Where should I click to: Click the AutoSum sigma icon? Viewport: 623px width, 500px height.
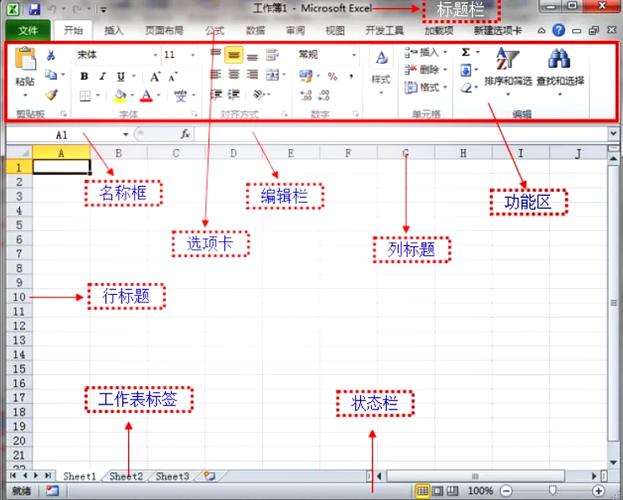tap(466, 52)
